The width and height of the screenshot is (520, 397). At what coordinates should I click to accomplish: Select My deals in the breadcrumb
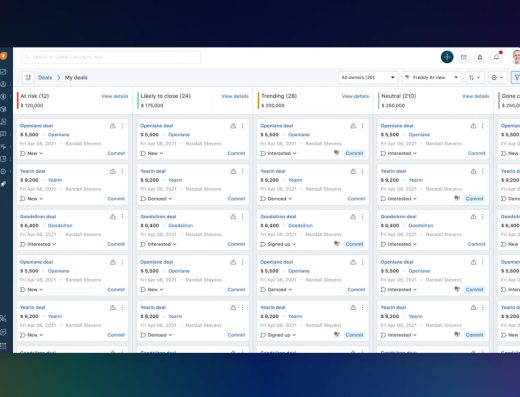[76, 77]
